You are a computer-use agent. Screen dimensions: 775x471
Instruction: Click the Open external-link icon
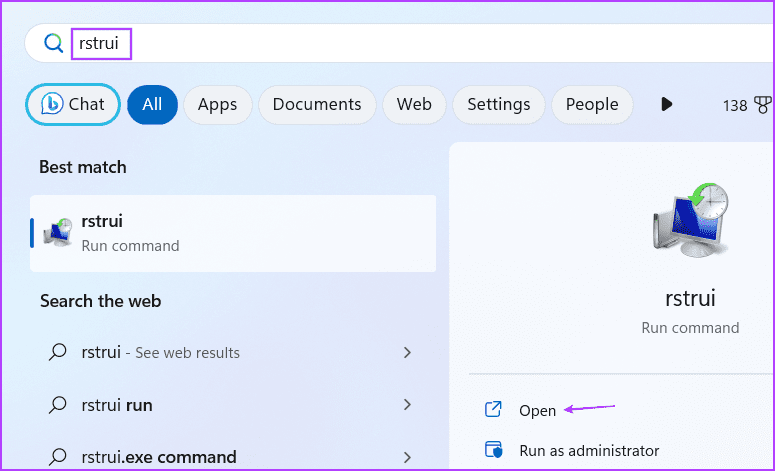tap(493, 410)
